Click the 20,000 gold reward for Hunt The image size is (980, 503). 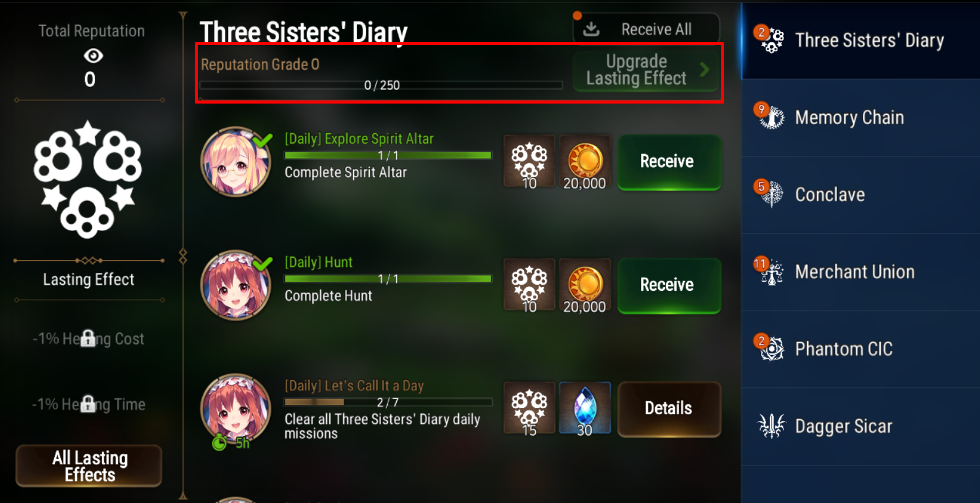[x=584, y=285]
